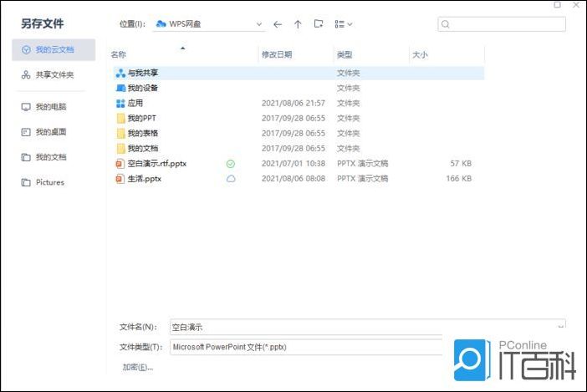Click the folder icon beside 我的文档 in list

tap(120, 149)
